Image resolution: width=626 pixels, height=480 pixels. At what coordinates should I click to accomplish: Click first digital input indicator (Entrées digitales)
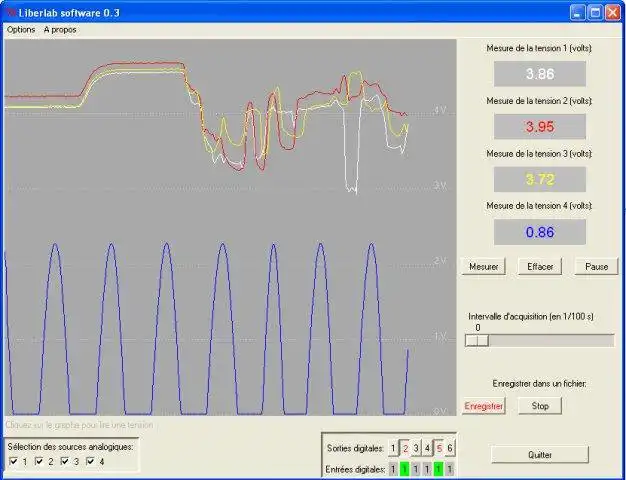393,469
